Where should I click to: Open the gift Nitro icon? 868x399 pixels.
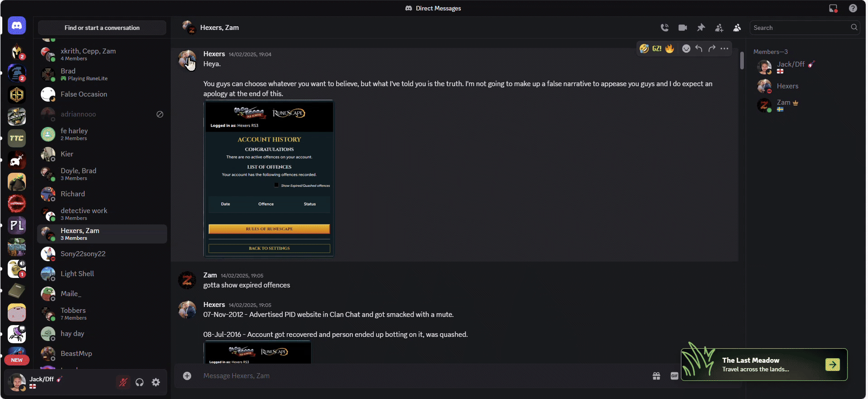click(x=656, y=376)
